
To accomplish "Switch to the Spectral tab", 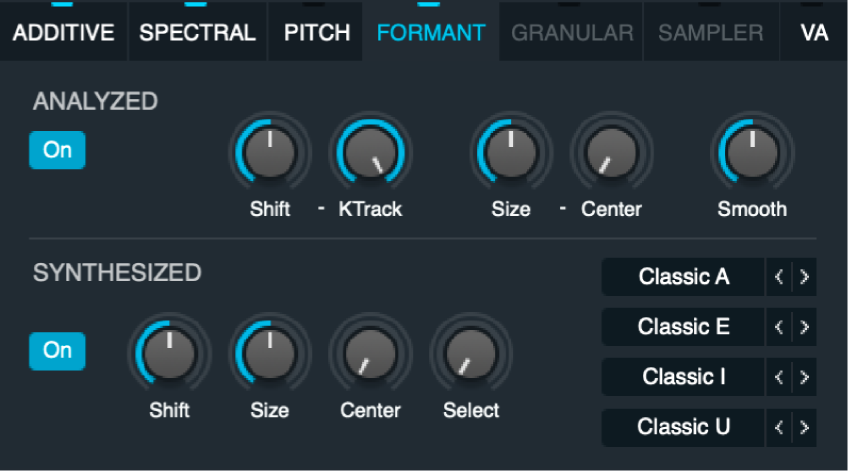I will (197, 33).
